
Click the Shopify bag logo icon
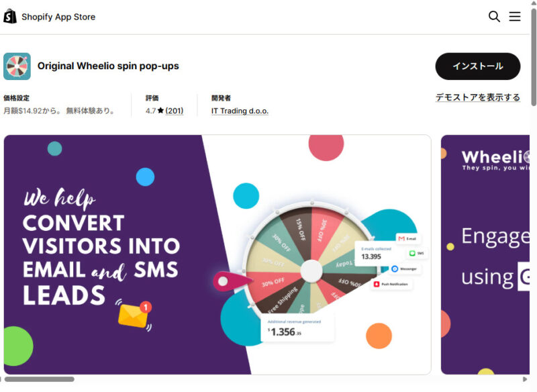tap(10, 17)
